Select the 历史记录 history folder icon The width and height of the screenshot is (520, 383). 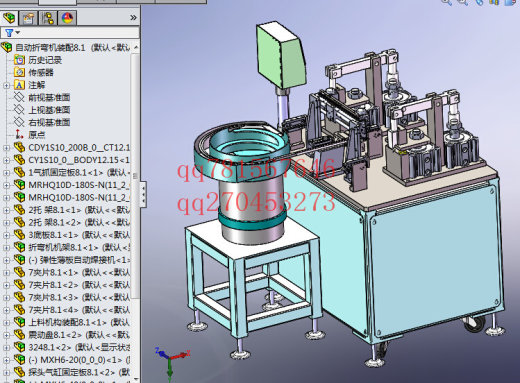coord(19,60)
